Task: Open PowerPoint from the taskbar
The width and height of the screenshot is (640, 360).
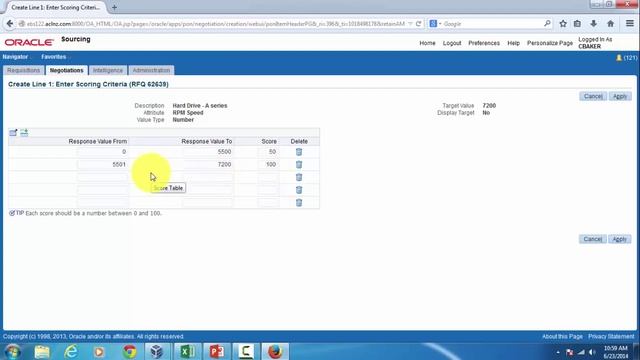Action: pyautogui.click(x=217, y=351)
